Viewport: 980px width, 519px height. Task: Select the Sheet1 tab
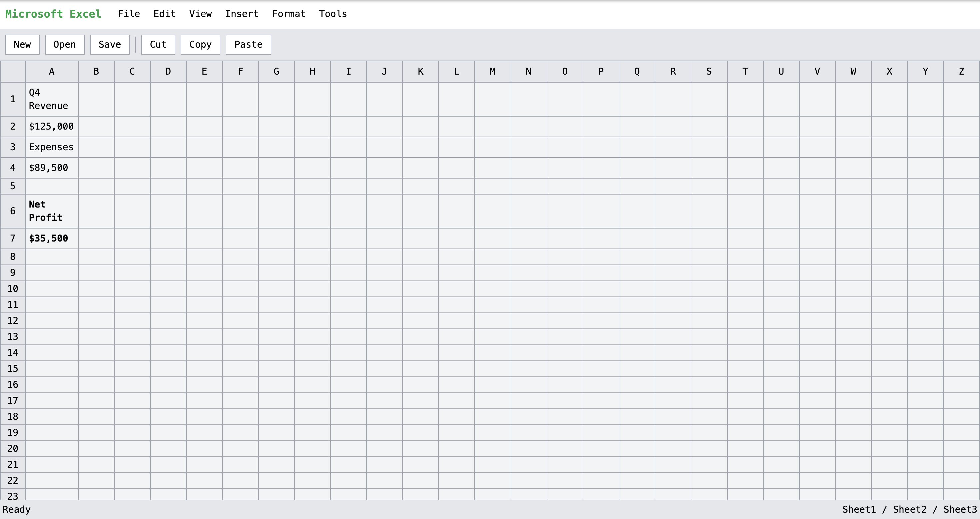coord(859,509)
